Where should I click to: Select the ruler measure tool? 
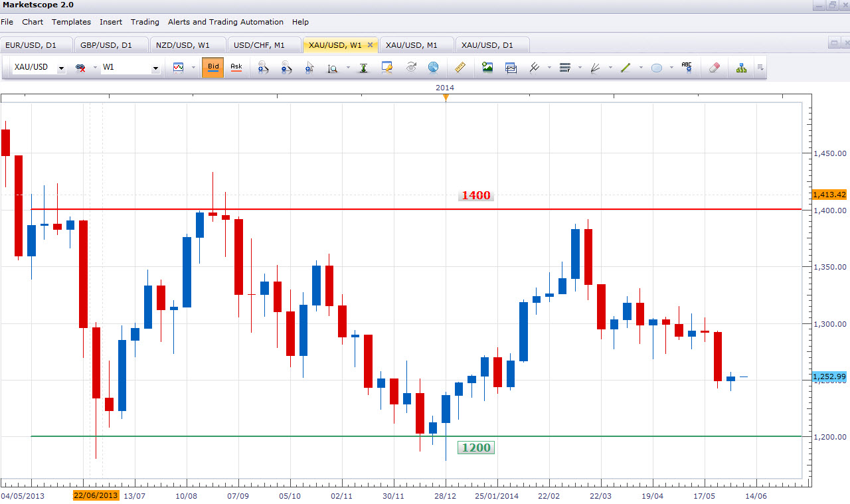pyautogui.click(x=460, y=68)
